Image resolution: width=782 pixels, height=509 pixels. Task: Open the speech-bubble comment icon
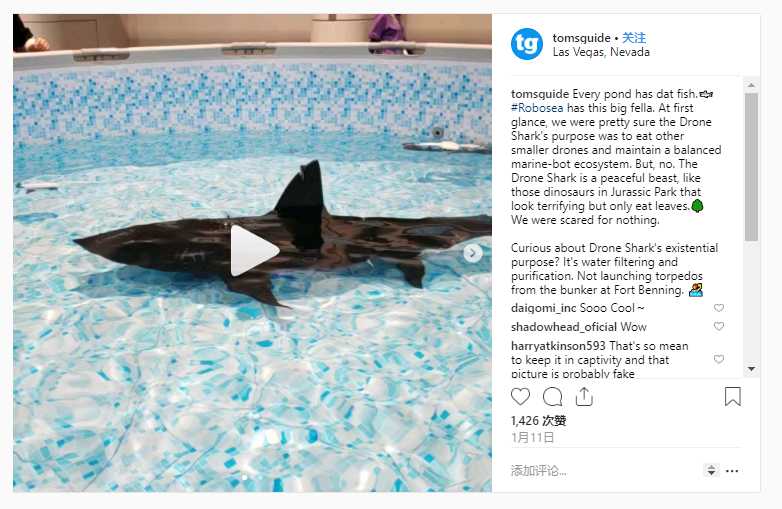click(x=552, y=397)
